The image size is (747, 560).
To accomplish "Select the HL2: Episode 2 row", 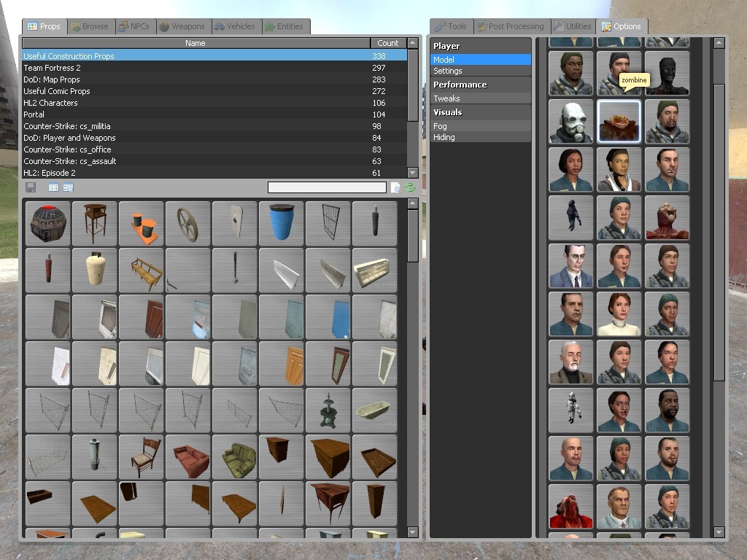I will (214, 173).
